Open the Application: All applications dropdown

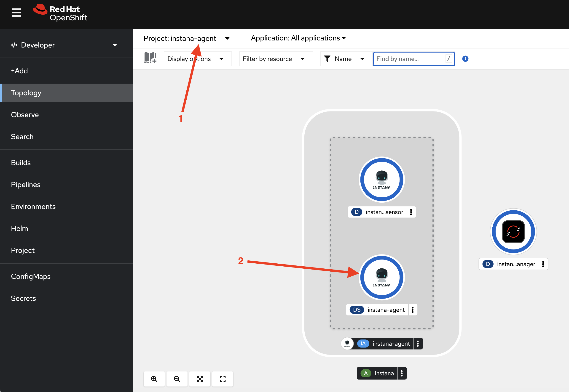click(x=298, y=38)
